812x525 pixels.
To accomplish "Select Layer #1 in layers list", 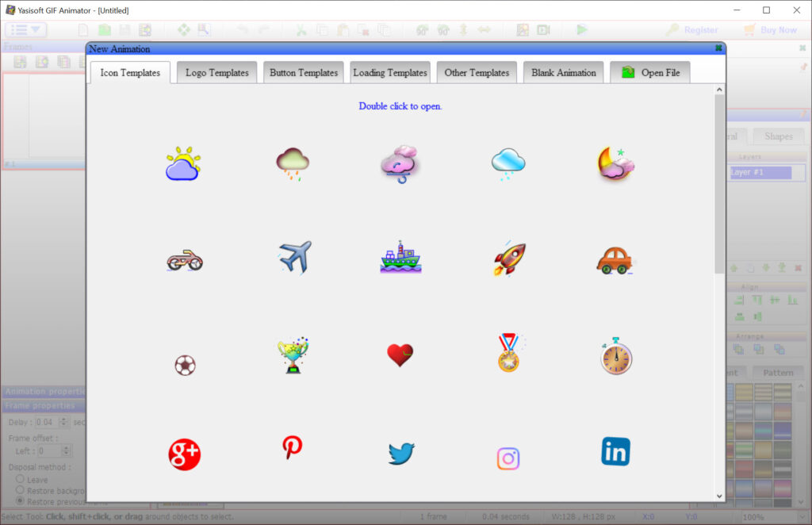I will coord(760,172).
